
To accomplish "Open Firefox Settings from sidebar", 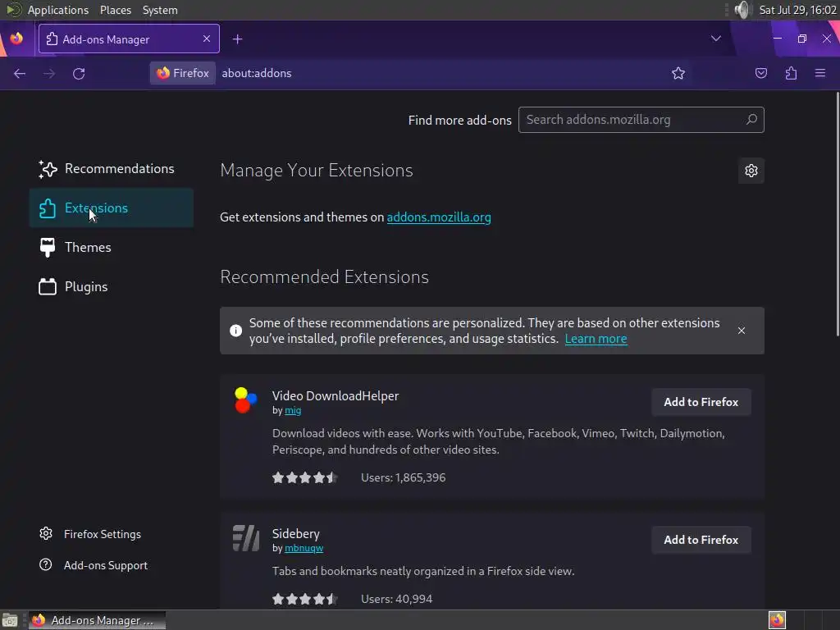I will tap(90, 534).
